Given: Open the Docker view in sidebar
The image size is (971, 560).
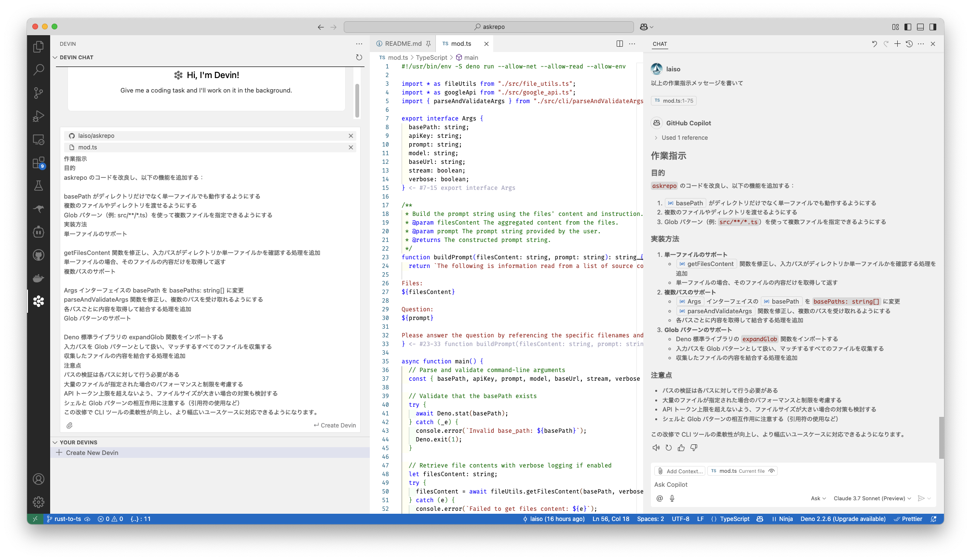Looking at the screenshot, I should 39,278.
